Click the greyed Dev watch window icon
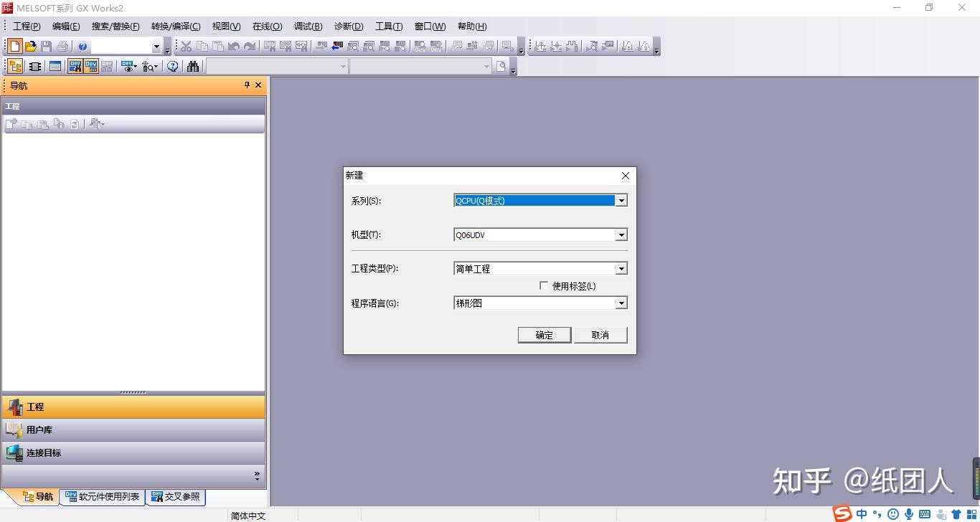This screenshot has width=980, height=522. (x=107, y=67)
